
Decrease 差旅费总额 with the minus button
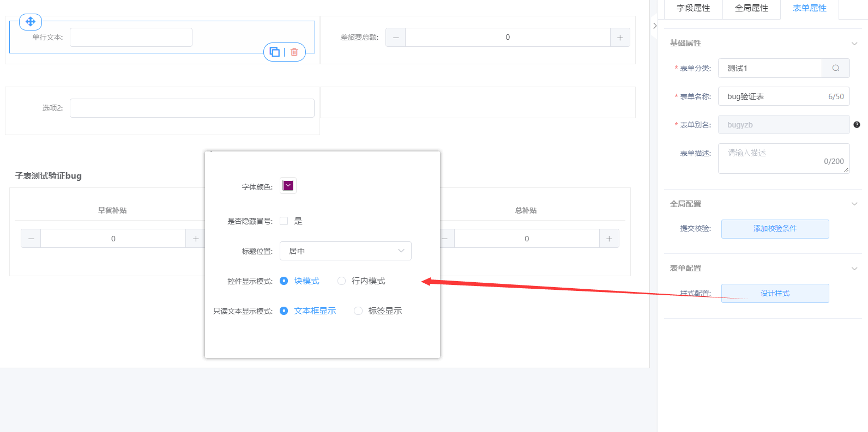396,38
